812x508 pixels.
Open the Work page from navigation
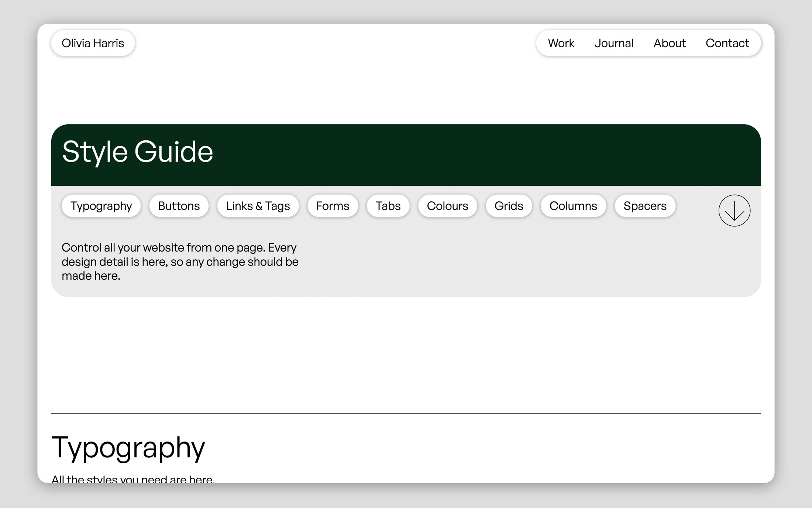561,43
